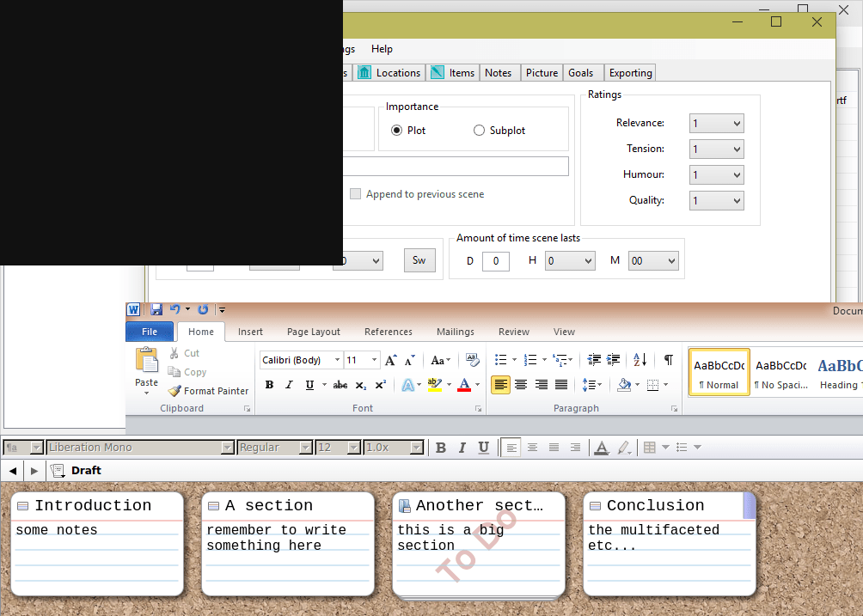Toggle underline in Scrivener format bar
Screen dimensions: 863x616
(x=483, y=448)
